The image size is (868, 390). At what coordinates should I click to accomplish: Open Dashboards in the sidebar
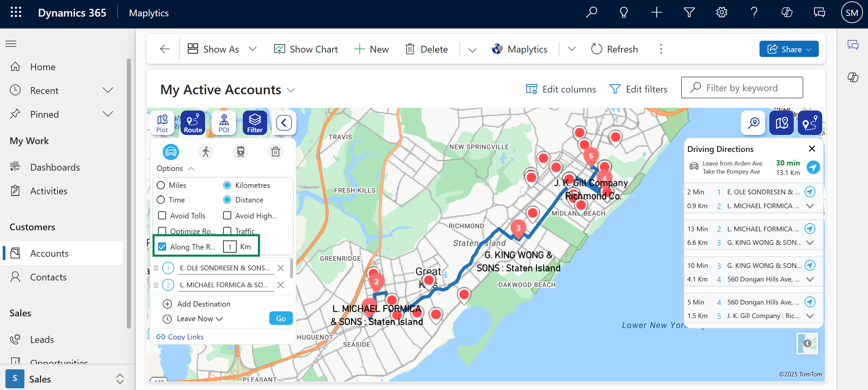pyautogui.click(x=55, y=167)
